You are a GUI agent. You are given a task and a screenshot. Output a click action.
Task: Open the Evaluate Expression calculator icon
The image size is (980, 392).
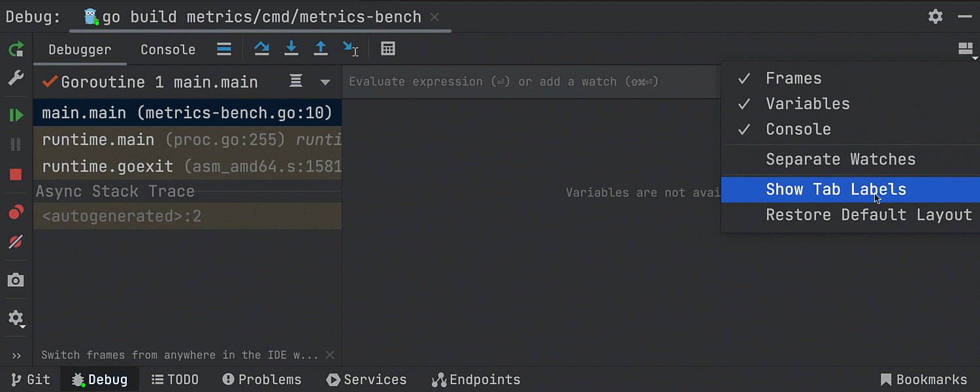pyautogui.click(x=388, y=49)
